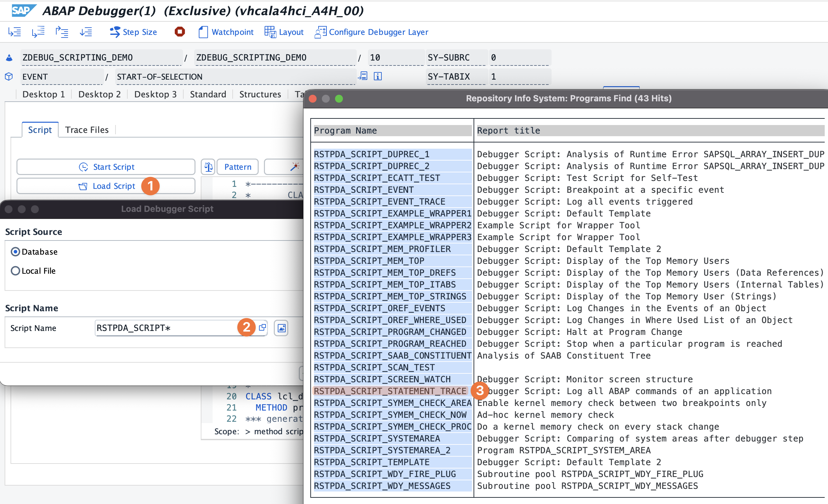The height and width of the screenshot is (504, 828).
Task: Switch to the Desktop 1 tab
Action: tap(44, 94)
